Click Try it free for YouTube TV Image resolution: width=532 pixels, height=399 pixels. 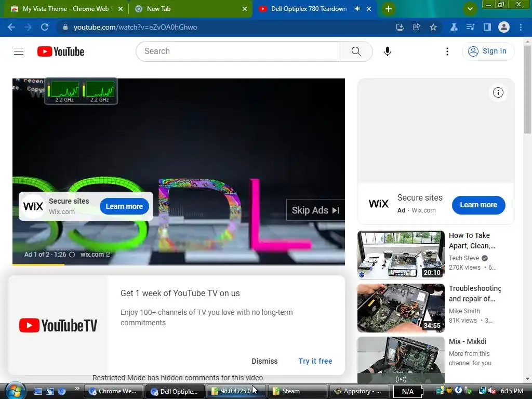pyautogui.click(x=315, y=361)
